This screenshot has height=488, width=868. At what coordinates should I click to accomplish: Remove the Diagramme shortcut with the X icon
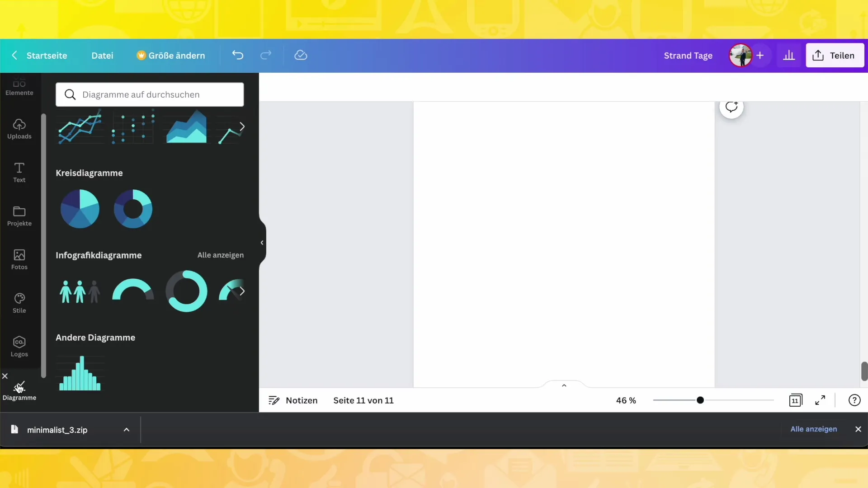coord(5,376)
